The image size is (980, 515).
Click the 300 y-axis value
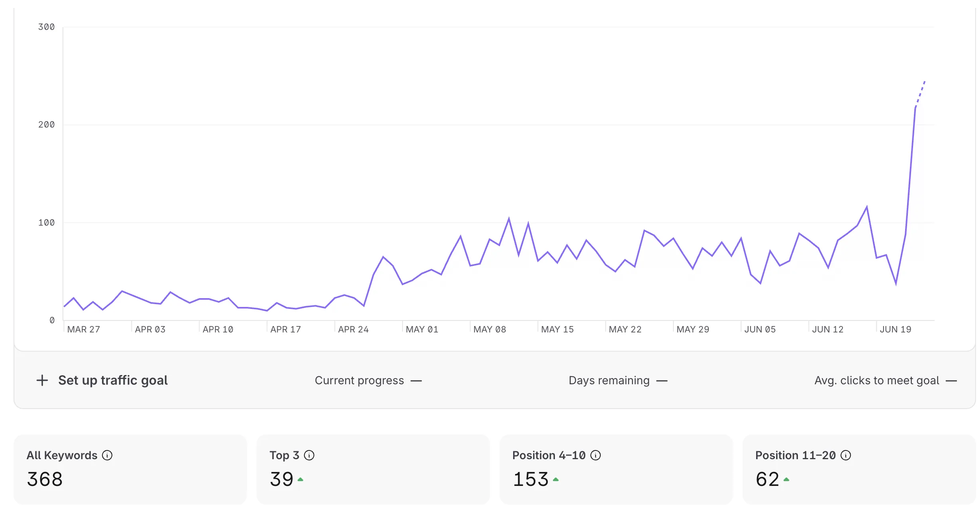pos(47,27)
